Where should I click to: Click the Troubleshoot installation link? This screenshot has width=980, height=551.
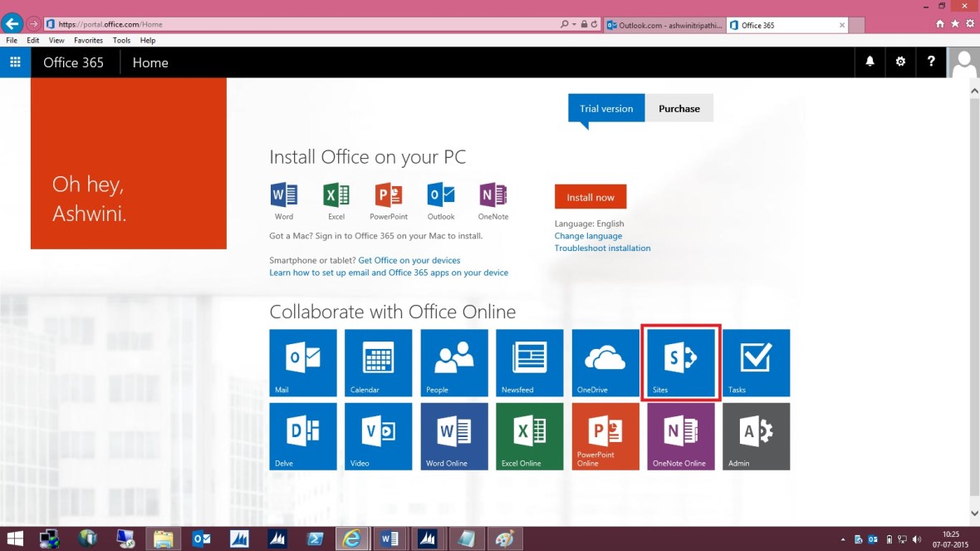tap(602, 248)
